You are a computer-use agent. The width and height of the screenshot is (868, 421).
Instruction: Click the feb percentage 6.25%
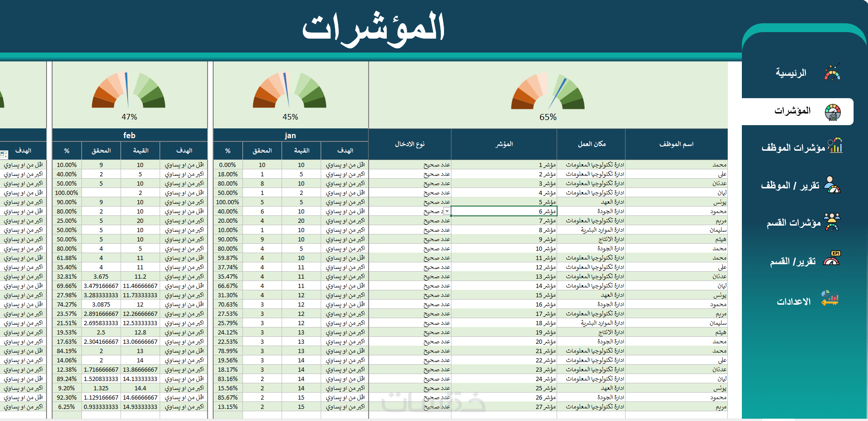click(x=67, y=407)
